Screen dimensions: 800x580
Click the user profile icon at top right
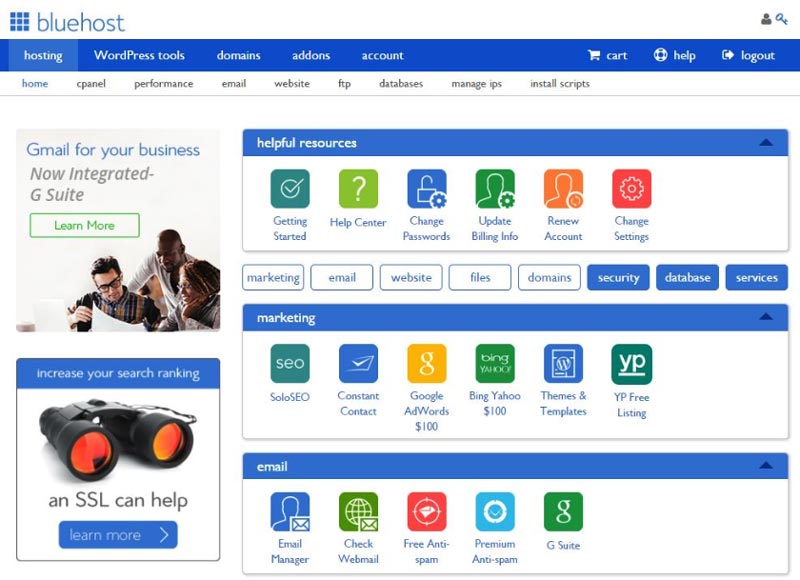[x=766, y=19]
